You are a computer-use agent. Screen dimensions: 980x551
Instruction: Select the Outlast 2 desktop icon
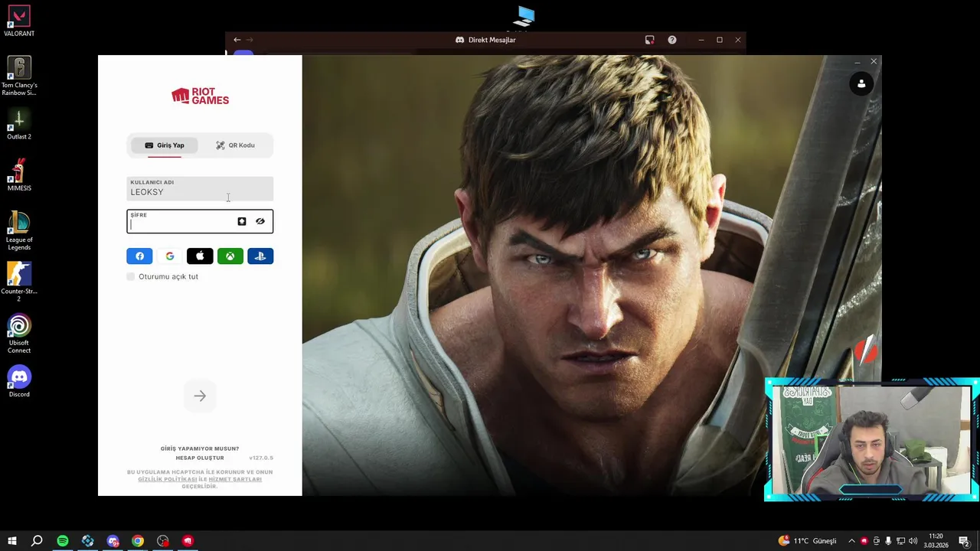tap(19, 125)
